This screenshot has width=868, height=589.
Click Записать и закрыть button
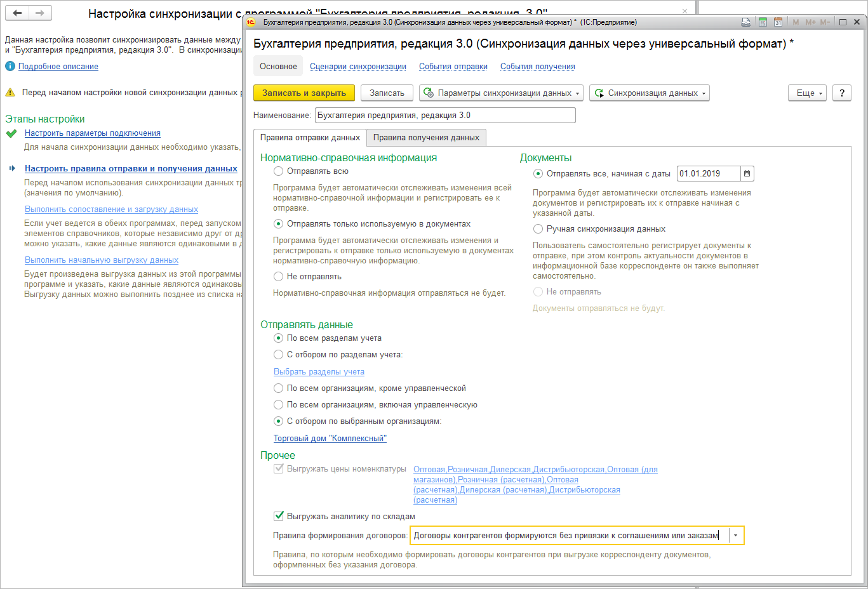[304, 93]
